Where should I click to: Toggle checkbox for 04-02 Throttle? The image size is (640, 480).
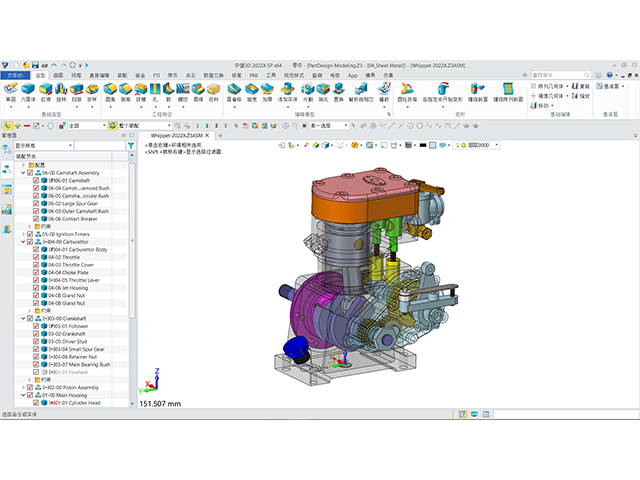(36, 257)
